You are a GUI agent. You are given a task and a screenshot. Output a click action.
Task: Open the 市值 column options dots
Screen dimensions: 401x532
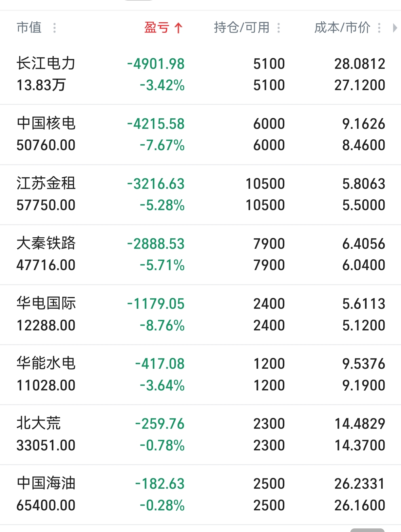54,28
